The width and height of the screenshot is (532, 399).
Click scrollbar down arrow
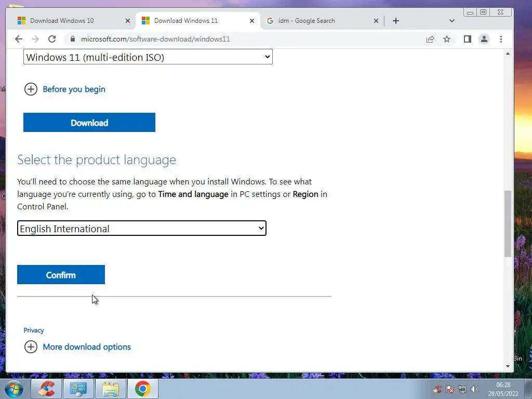coord(508,366)
